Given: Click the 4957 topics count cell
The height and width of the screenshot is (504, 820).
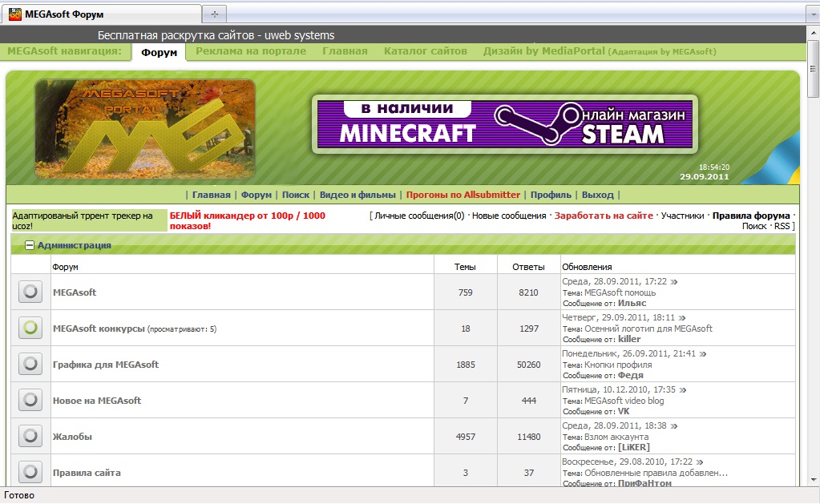Looking at the screenshot, I should pos(466,437).
